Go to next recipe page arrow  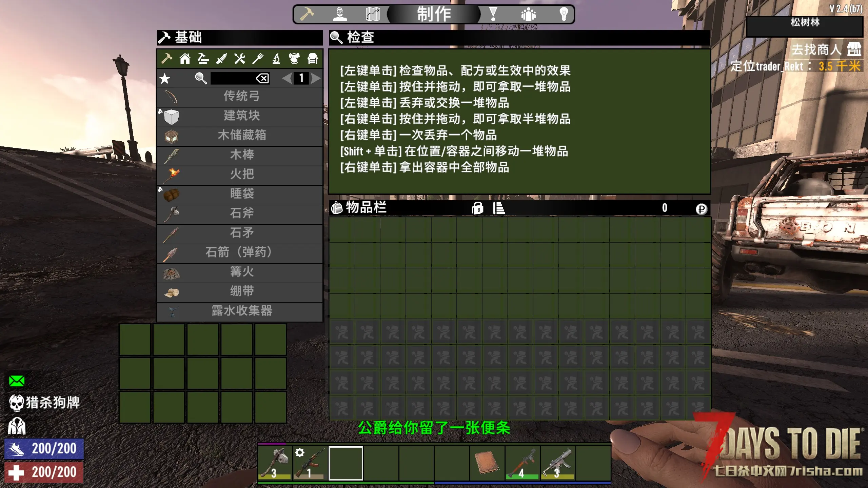pyautogui.click(x=316, y=79)
